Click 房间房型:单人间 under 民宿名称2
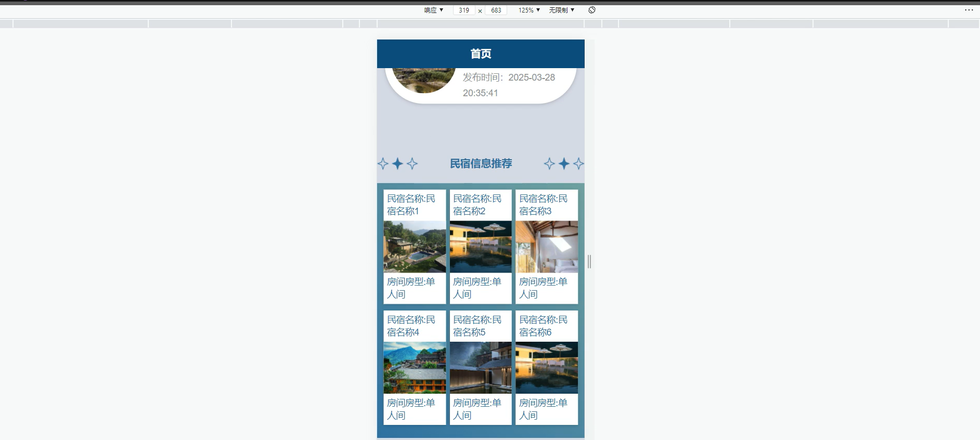This screenshot has width=980, height=440. tap(477, 288)
